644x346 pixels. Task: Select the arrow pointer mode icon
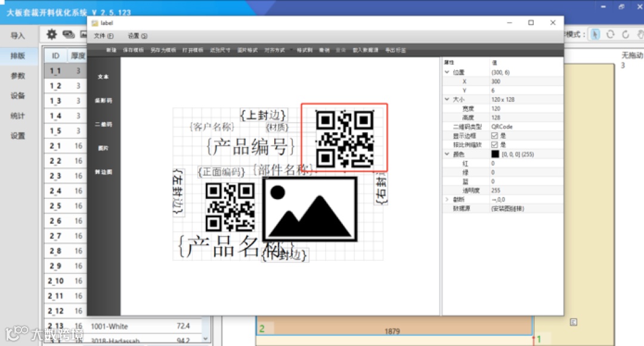click(x=595, y=35)
